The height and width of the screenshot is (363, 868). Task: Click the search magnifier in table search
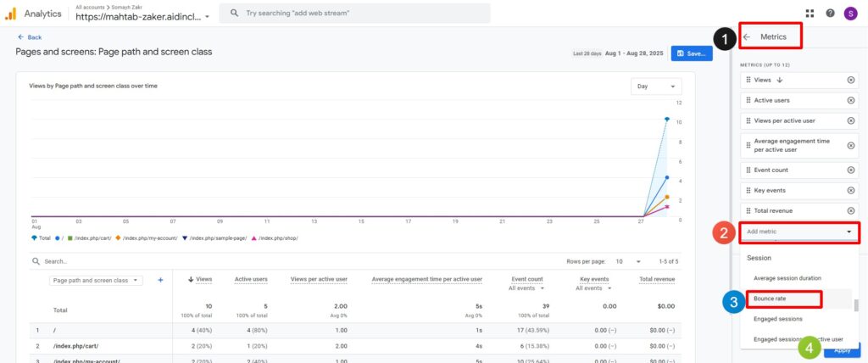click(36, 261)
